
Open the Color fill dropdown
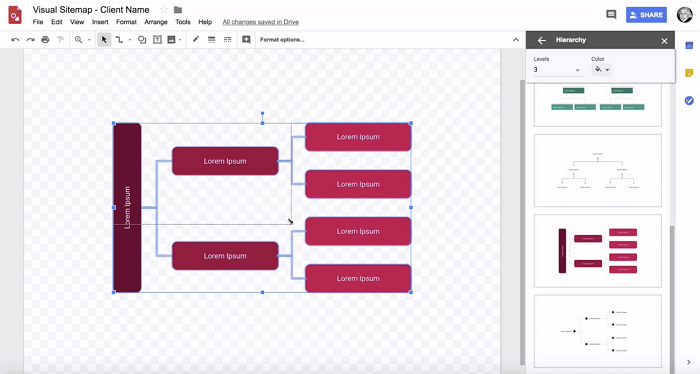click(x=601, y=70)
